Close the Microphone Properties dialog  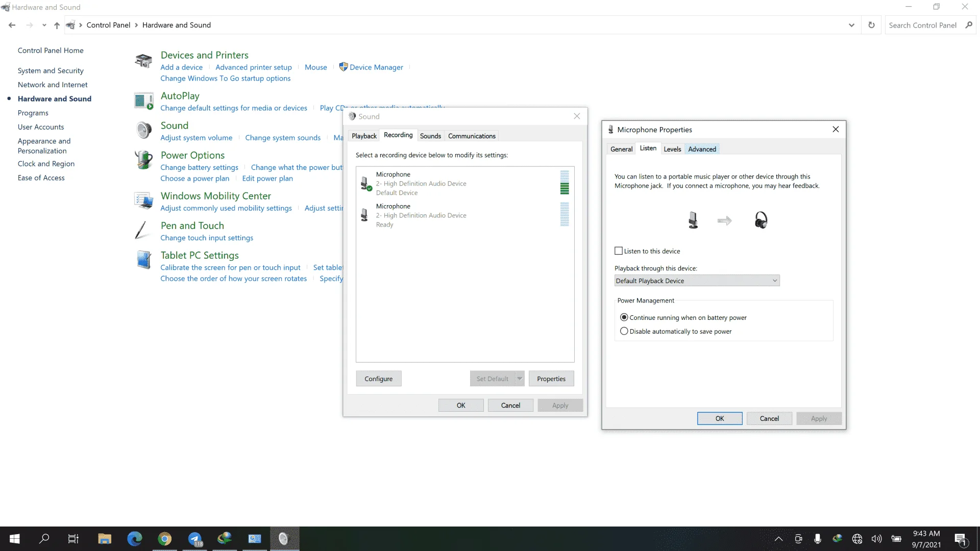[x=836, y=129]
